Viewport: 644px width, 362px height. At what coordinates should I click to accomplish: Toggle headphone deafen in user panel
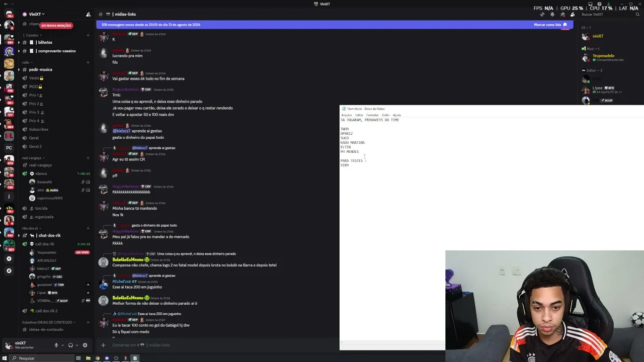(70, 345)
